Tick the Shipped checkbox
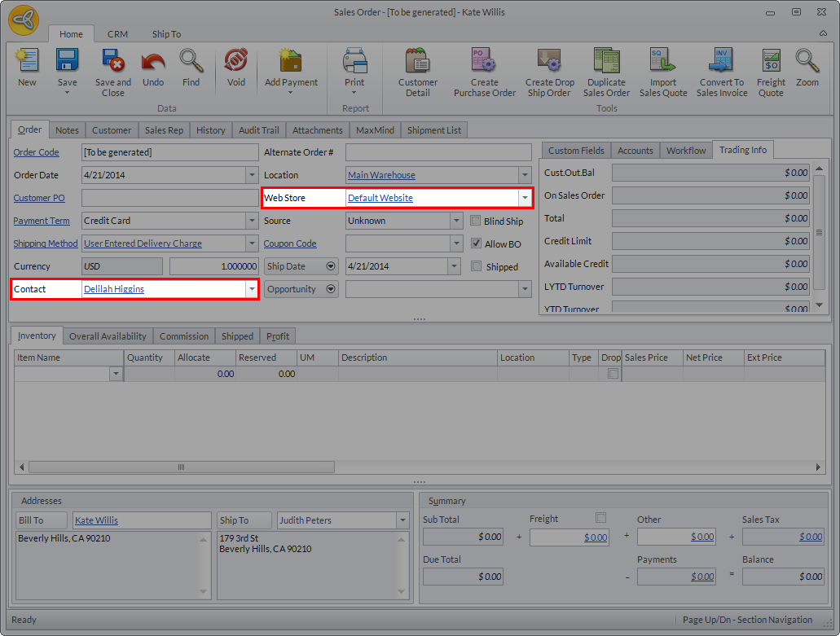Viewport: 840px width, 636px height. point(477,266)
